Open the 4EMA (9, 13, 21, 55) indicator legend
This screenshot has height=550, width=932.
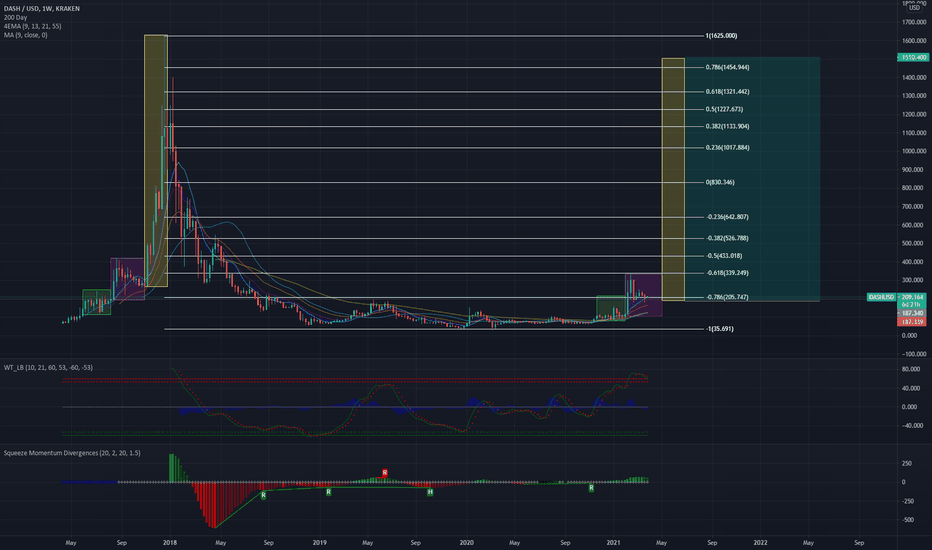point(32,26)
